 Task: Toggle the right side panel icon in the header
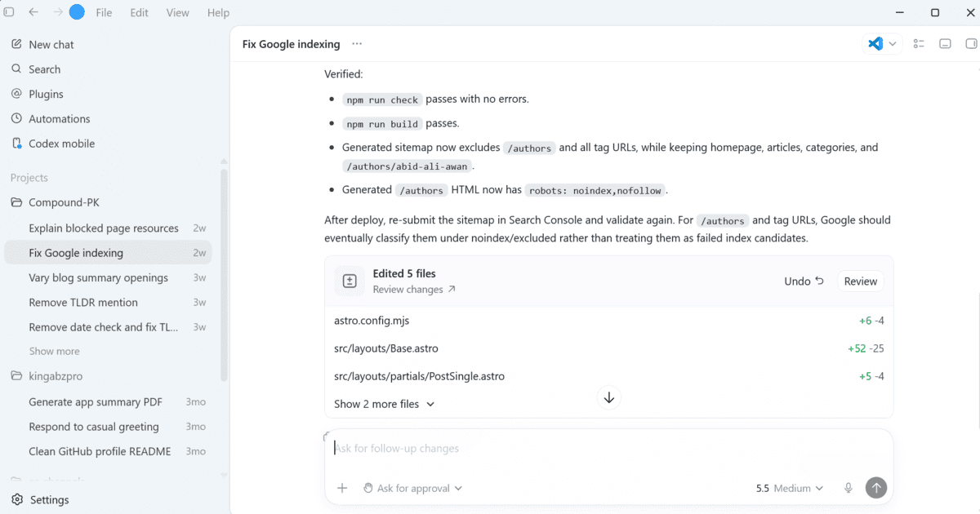[x=971, y=44]
